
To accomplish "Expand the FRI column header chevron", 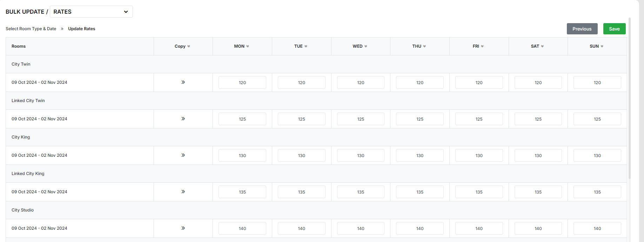I will pos(482,46).
